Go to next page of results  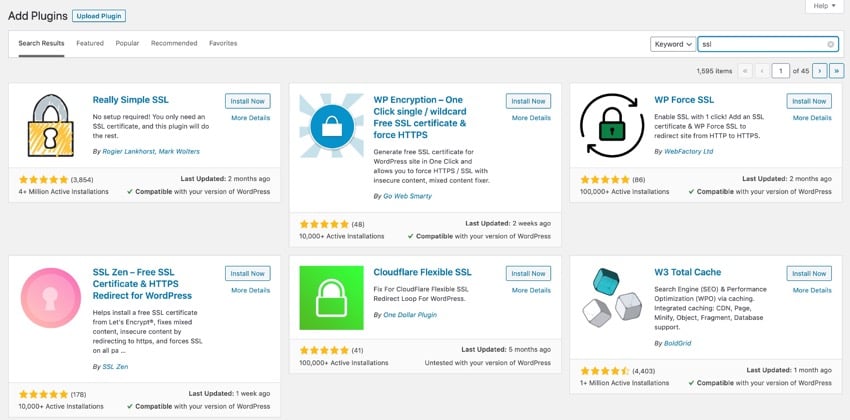click(820, 70)
